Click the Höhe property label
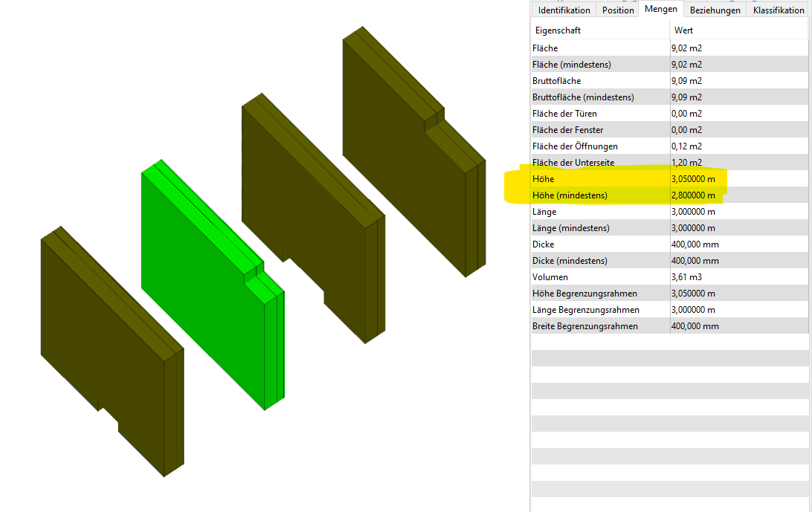 544,179
